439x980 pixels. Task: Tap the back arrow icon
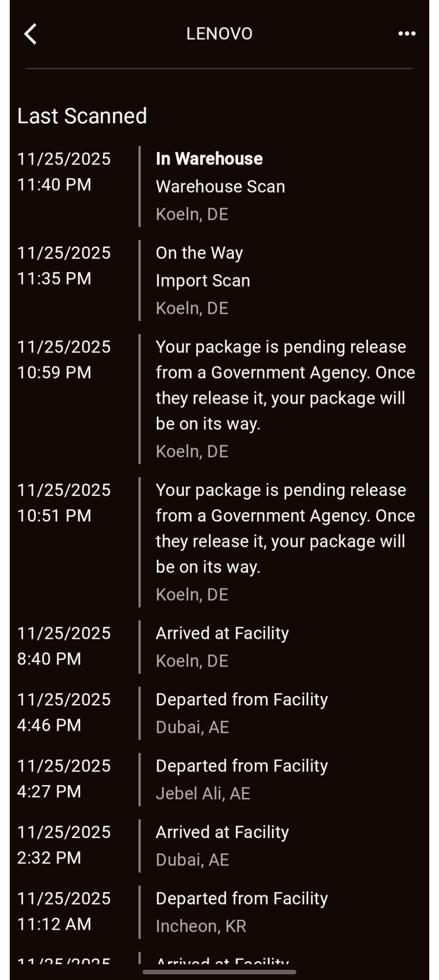(x=31, y=34)
